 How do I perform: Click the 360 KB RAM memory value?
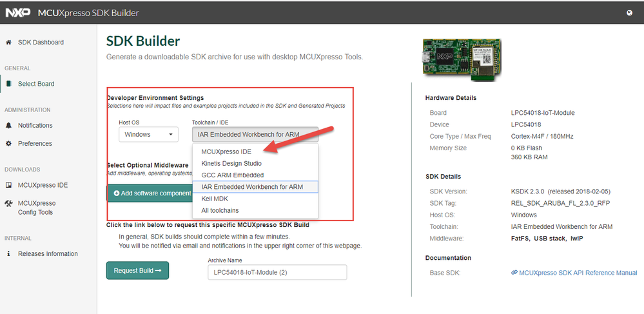point(529,157)
